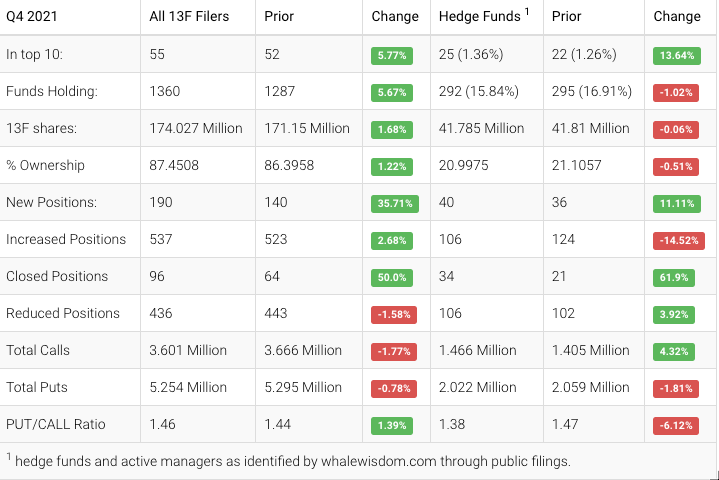Click the 292 (15.84%) hedge funds cell
Image resolution: width=719 pixels, height=480 pixels.
click(x=479, y=91)
